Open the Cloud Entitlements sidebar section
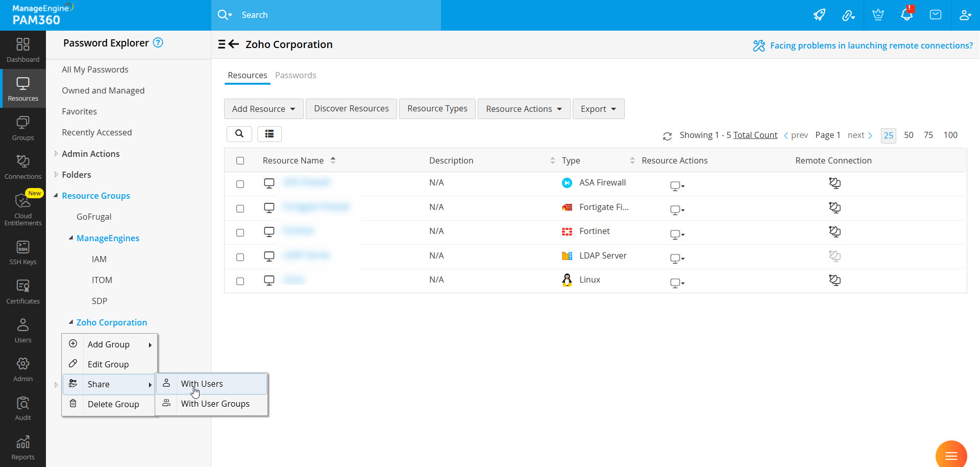 pyautogui.click(x=23, y=208)
